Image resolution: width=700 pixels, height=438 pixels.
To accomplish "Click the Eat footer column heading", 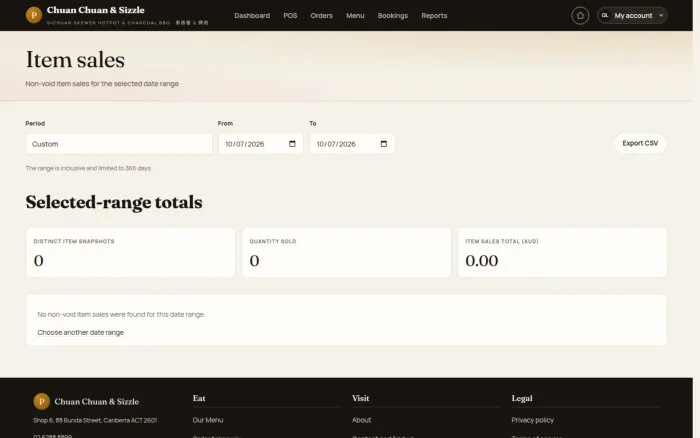I will pos(199,398).
